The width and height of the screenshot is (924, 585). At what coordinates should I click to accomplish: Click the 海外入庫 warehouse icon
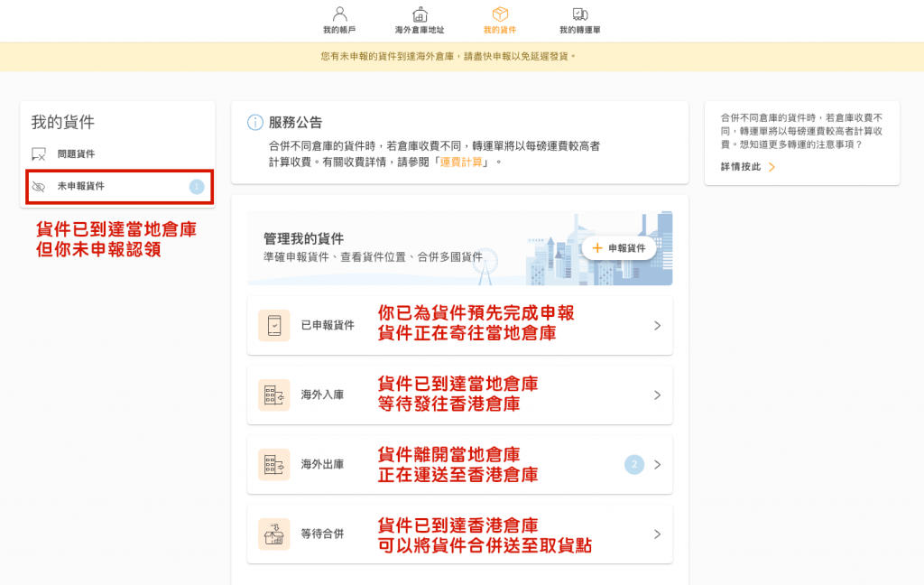pyautogui.click(x=274, y=395)
